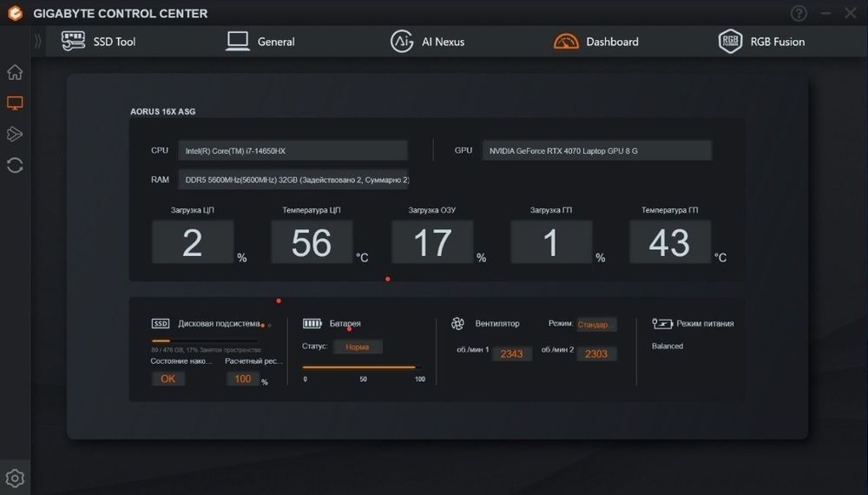The height and width of the screenshot is (495, 868).
Task: Open the fan mode dropdown
Action: click(x=596, y=325)
